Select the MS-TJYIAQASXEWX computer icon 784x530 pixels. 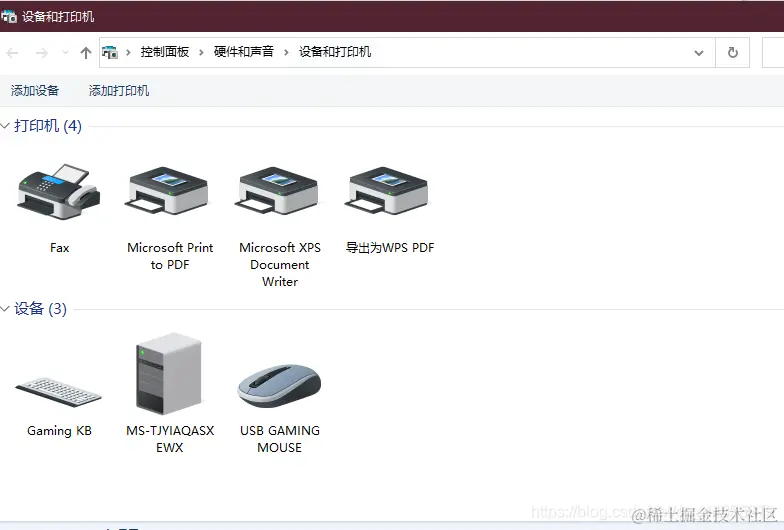169,374
